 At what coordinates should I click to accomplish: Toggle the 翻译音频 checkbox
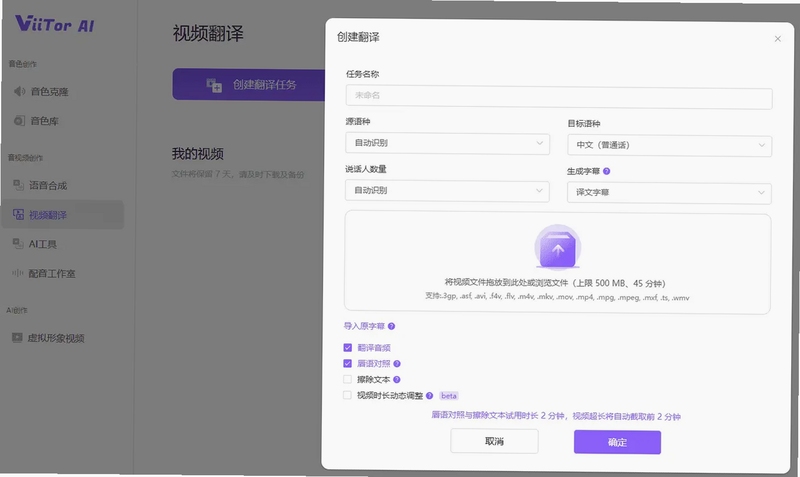347,348
